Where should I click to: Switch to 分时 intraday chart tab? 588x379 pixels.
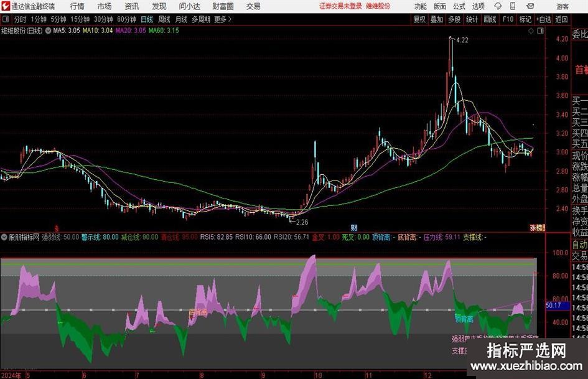point(20,19)
